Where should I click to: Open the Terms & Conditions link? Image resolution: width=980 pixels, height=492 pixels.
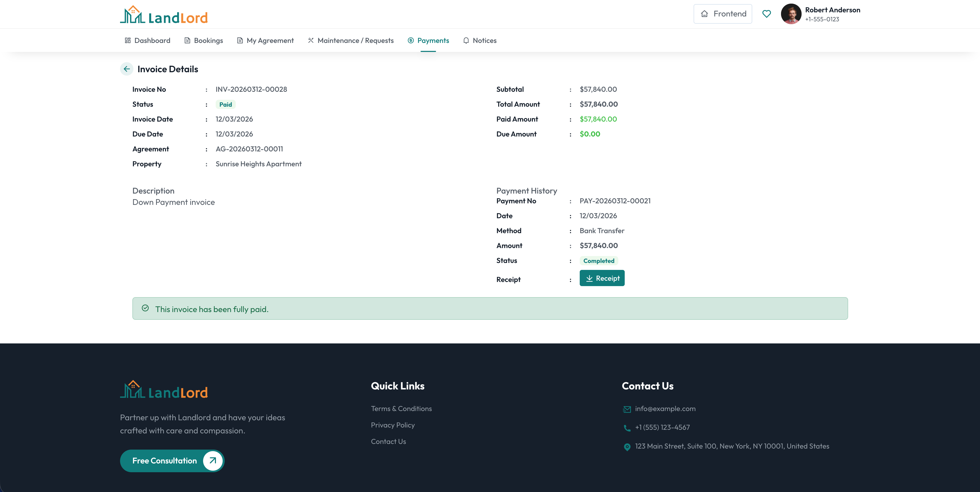(x=401, y=408)
